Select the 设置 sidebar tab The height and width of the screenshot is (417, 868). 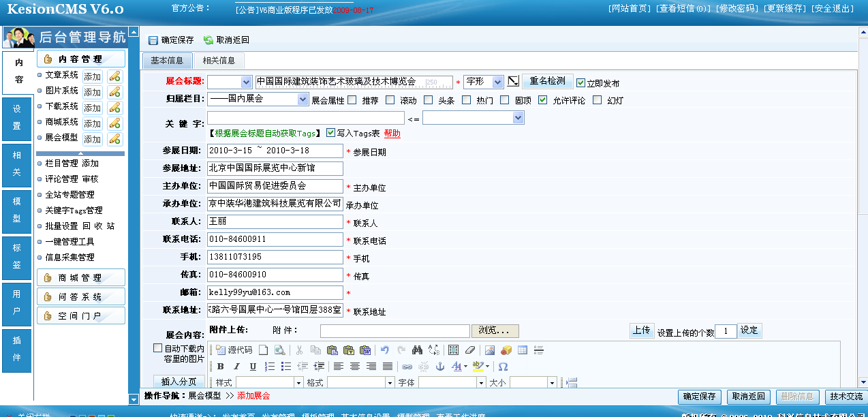tap(17, 117)
